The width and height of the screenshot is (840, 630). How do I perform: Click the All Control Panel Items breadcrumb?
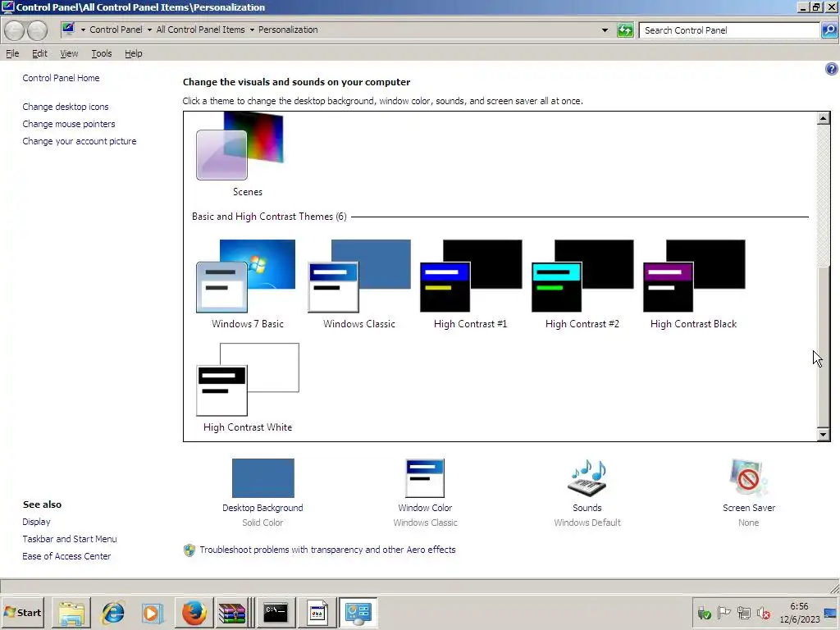tap(200, 30)
